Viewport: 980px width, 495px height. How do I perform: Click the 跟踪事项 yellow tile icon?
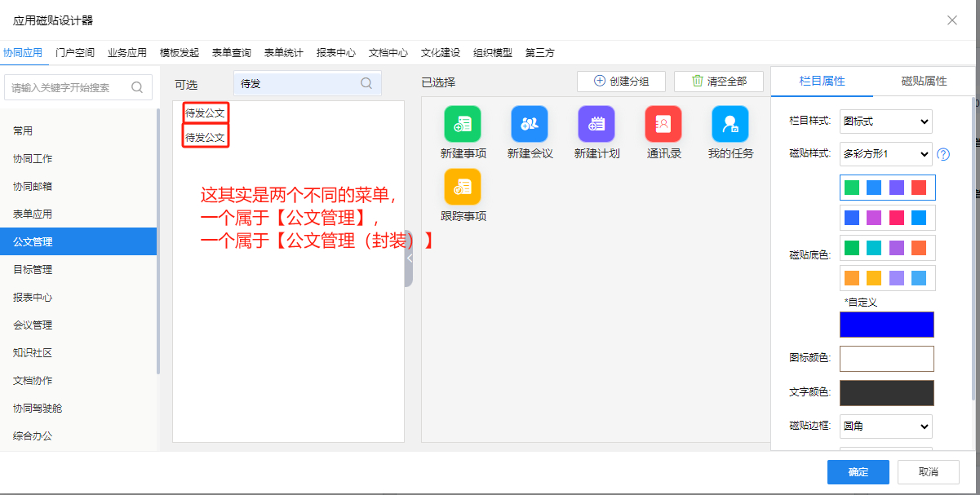coord(463,187)
